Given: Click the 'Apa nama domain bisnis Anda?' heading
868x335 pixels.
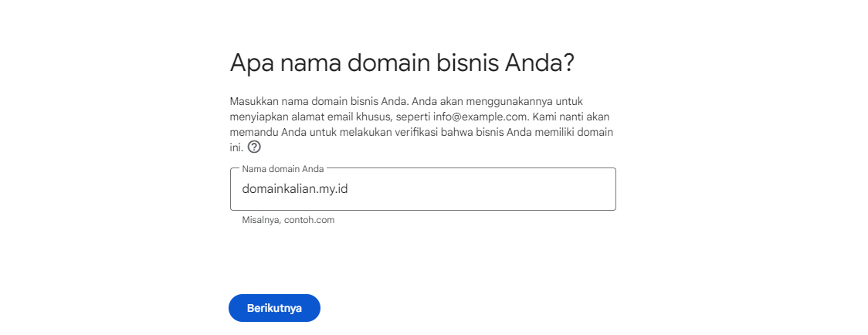Looking at the screenshot, I should coord(402,63).
